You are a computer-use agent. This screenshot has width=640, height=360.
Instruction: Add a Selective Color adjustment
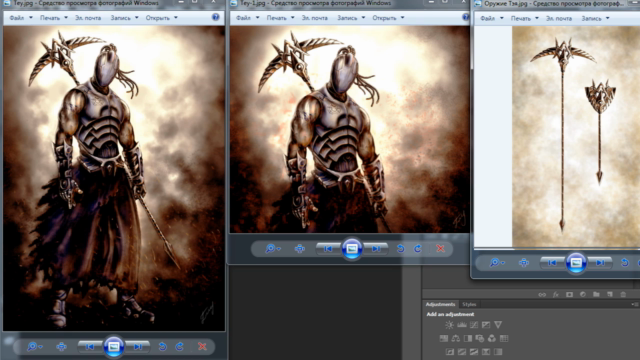486,351
